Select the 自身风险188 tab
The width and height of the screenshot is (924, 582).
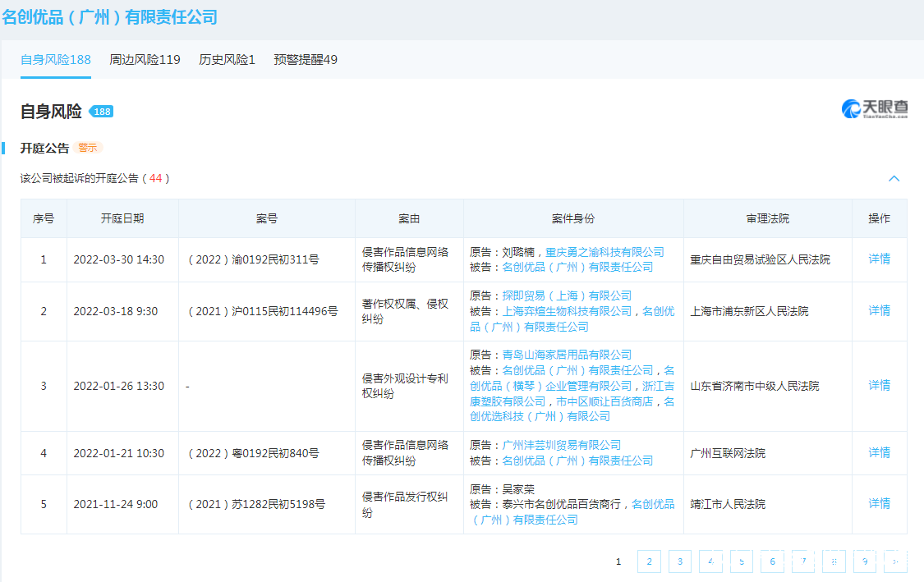tap(56, 60)
